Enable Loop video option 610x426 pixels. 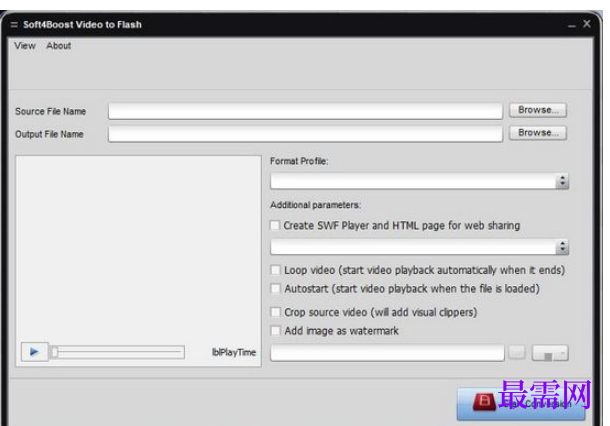[275, 270]
